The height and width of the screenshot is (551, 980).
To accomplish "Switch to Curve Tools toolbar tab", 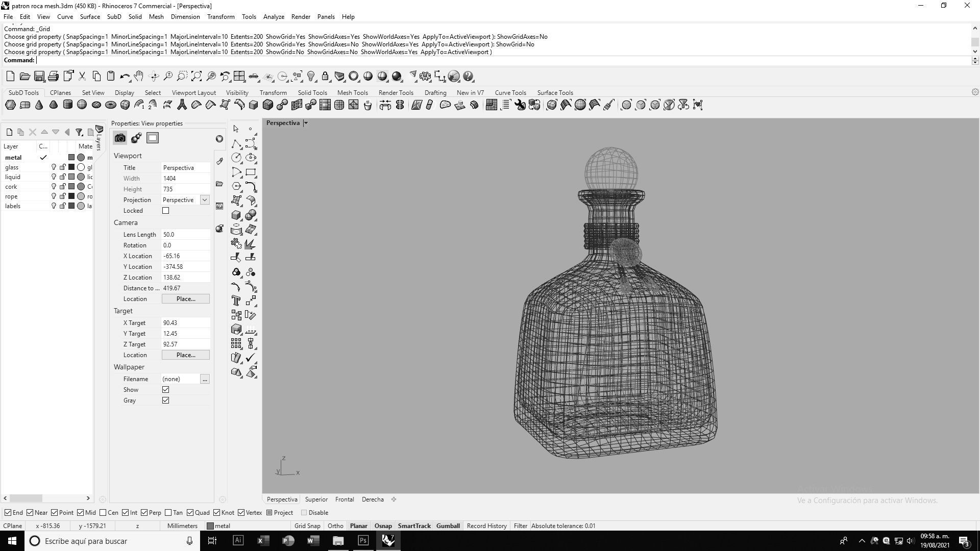I will pyautogui.click(x=510, y=93).
